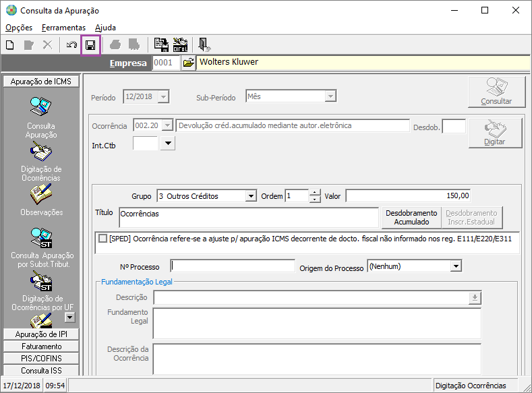Viewport: 532px width, 393px height.
Task: Save using the floppy disk icon
Action: click(x=90, y=44)
